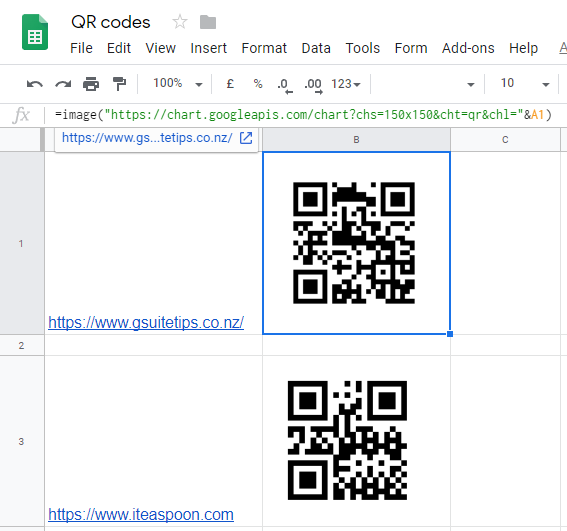
Task: Select column B header
Action: (x=356, y=140)
